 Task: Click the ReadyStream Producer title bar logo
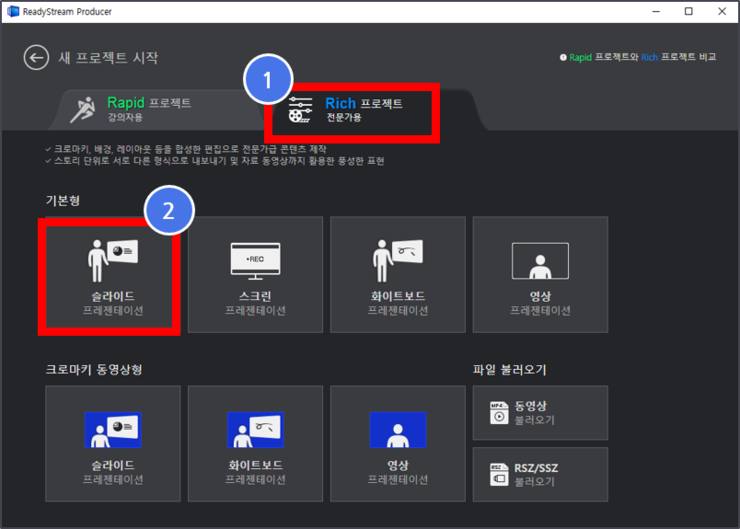coord(13,11)
